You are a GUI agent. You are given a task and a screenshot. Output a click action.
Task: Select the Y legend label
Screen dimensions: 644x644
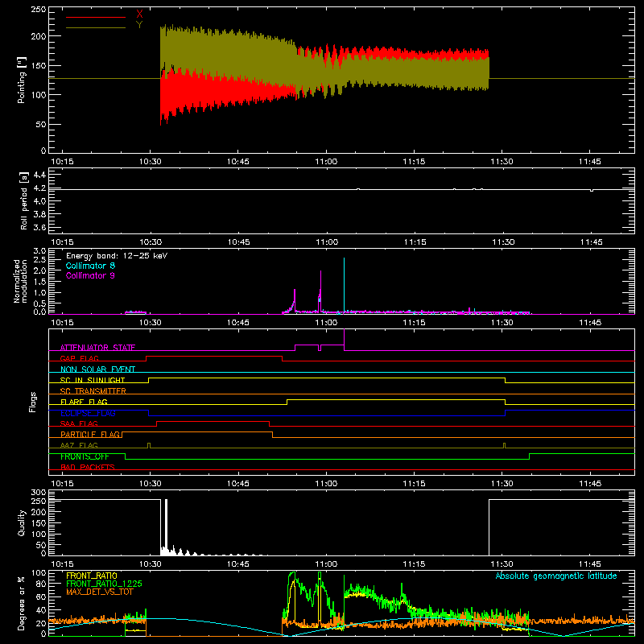pyautogui.click(x=139, y=25)
